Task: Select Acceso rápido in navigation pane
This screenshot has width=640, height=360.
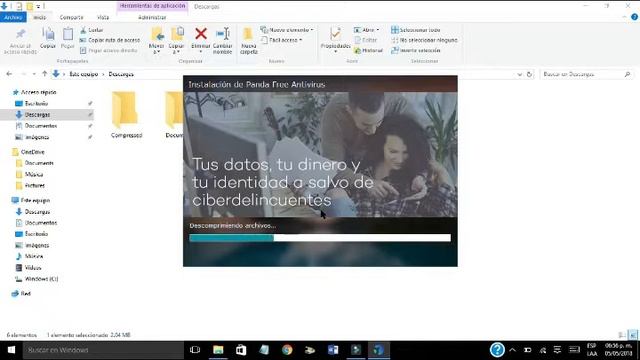Action: [38, 92]
